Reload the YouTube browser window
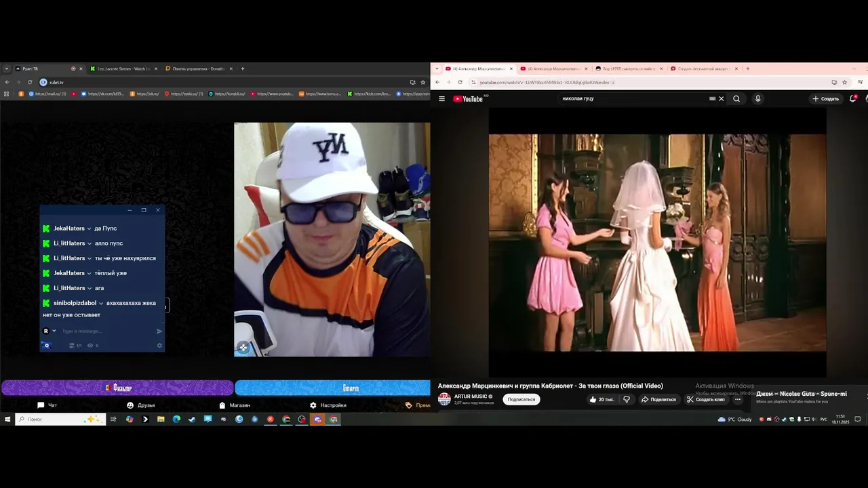Screen dimensions: 868x488 point(460,82)
